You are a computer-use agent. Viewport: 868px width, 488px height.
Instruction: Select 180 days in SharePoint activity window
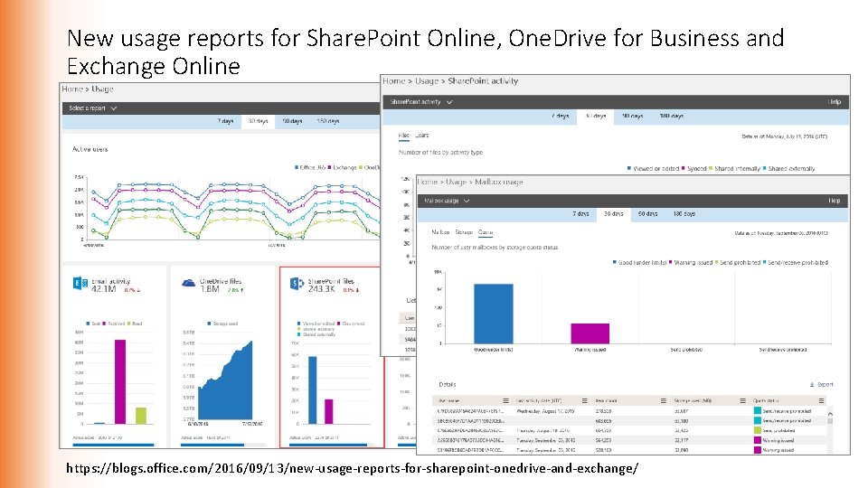click(672, 117)
